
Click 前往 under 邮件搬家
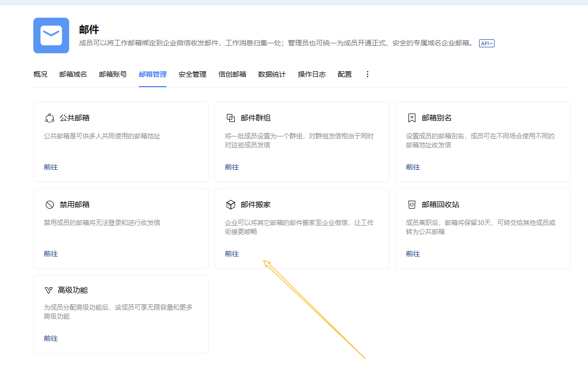(x=232, y=253)
